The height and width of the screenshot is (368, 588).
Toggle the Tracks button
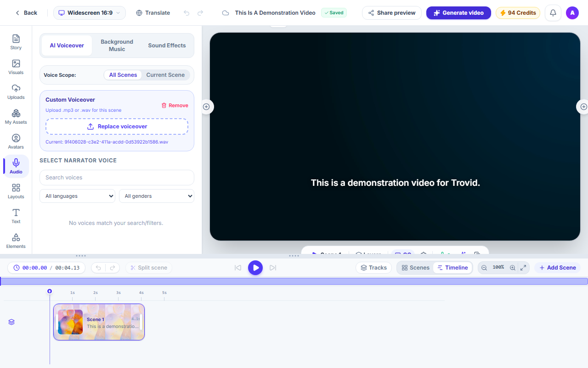coord(373,268)
